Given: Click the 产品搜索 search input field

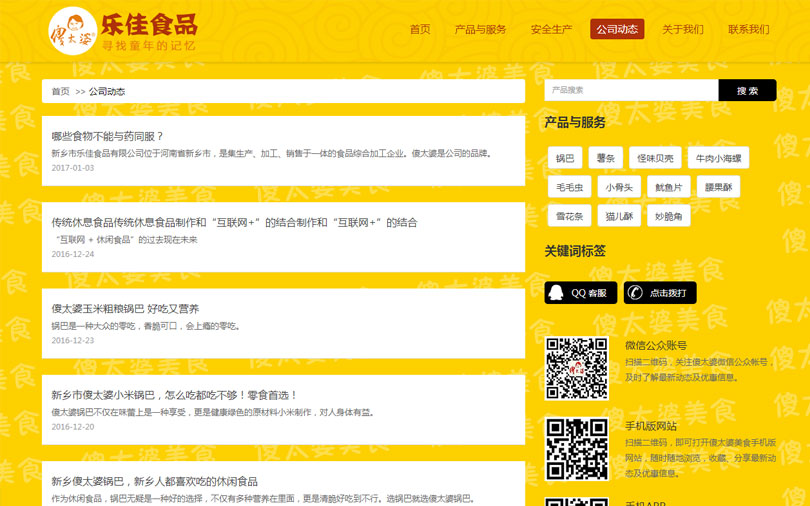Looking at the screenshot, I should (631, 91).
